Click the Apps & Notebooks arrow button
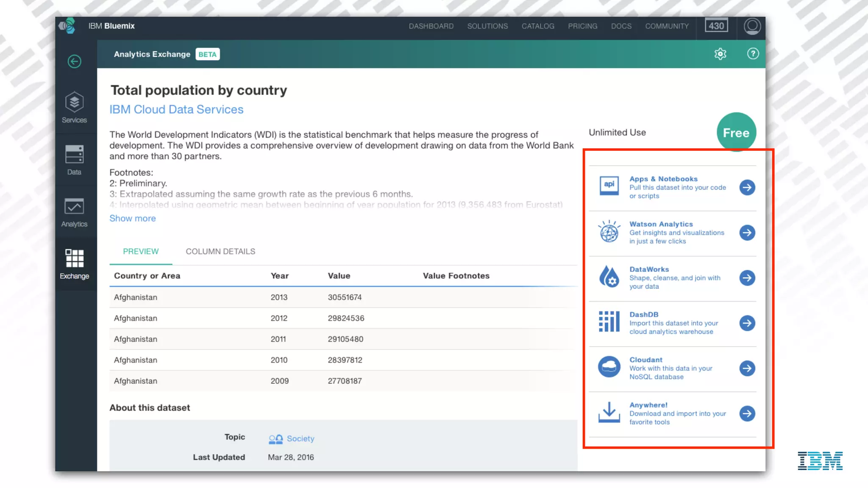 point(747,187)
